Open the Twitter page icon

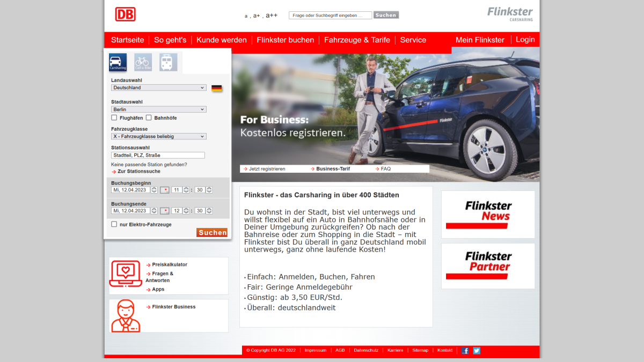click(477, 351)
